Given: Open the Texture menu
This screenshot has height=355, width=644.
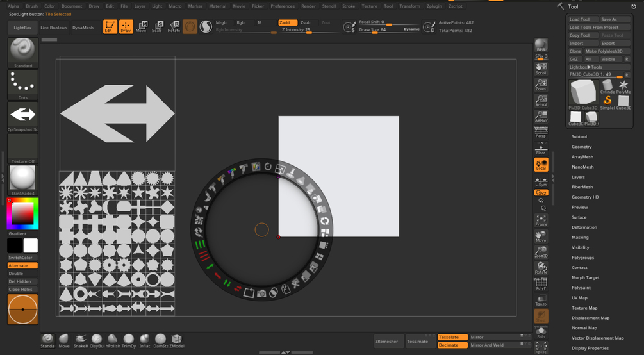Looking at the screenshot, I should (369, 6).
